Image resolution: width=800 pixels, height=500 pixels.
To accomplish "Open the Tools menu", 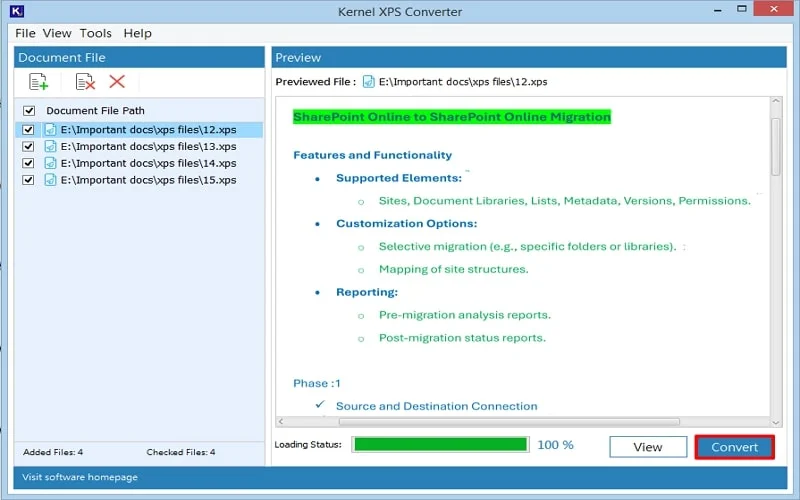I will (95, 33).
